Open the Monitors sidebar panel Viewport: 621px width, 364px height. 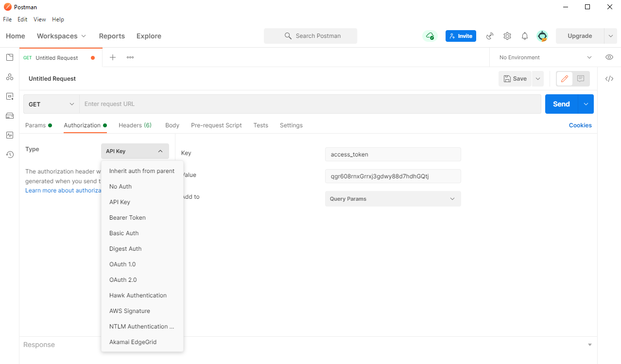(9, 135)
